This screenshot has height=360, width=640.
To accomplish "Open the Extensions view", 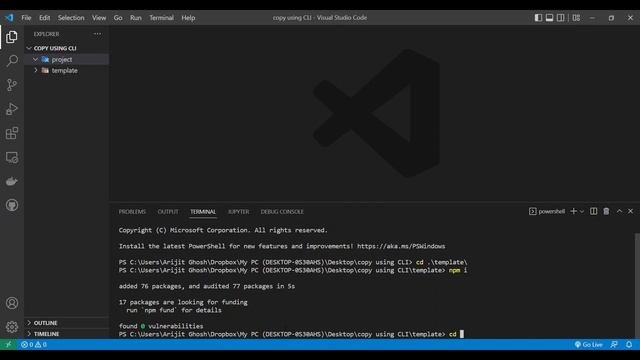I will (12, 133).
